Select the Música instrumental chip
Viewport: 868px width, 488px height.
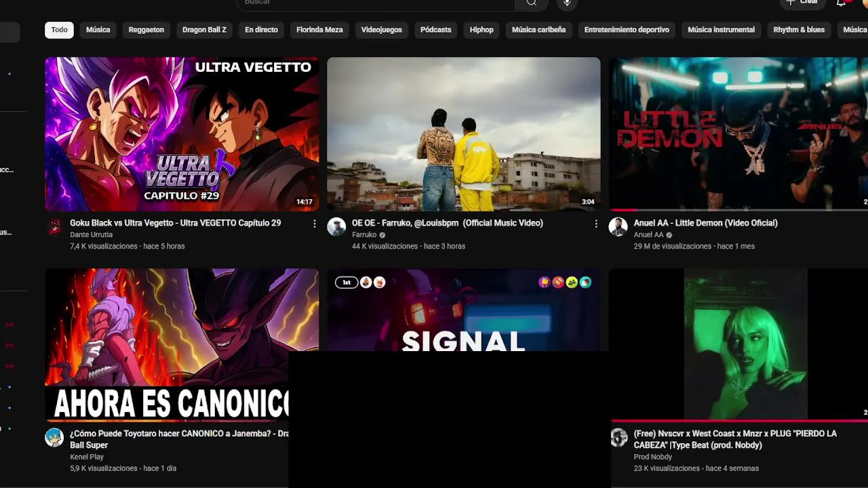[x=721, y=30]
